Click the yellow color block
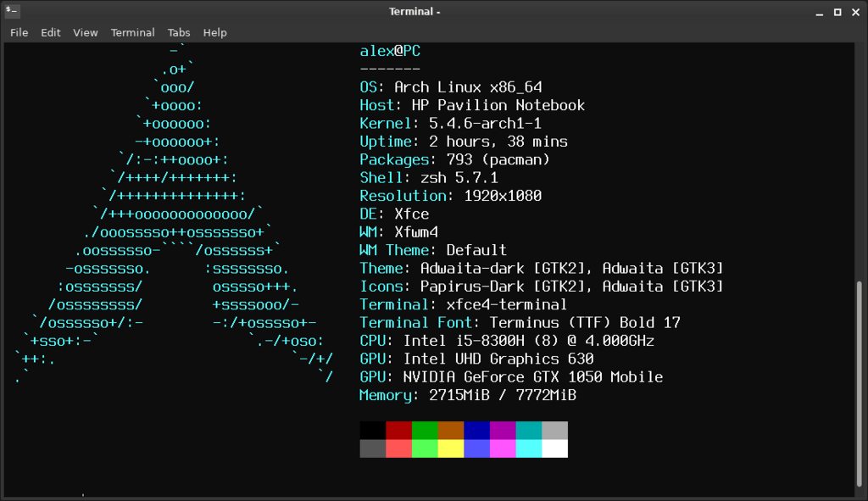 (451, 448)
